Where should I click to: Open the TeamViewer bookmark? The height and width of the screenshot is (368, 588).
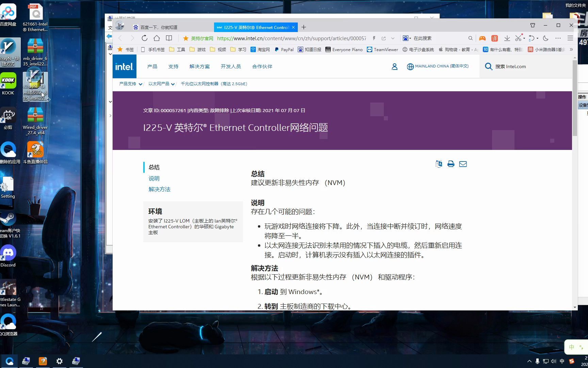(x=382, y=49)
